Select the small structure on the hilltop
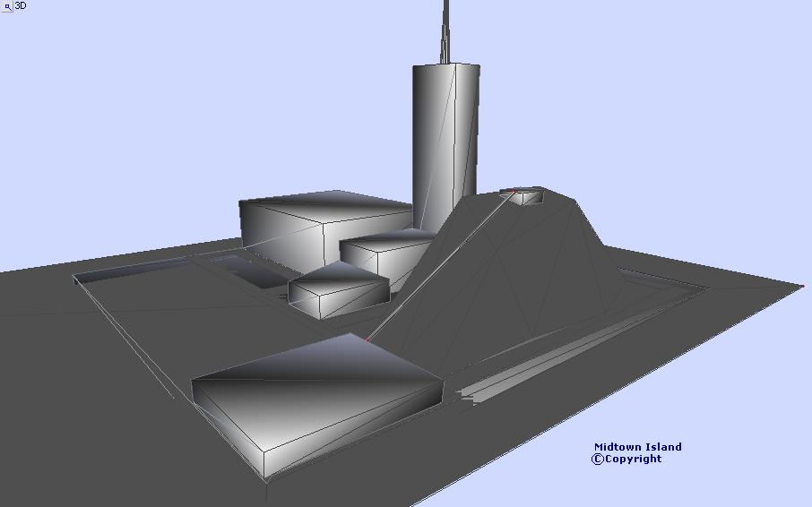This screenshot has width=812, height=507. pyautogui.click(x=528, y=195)
